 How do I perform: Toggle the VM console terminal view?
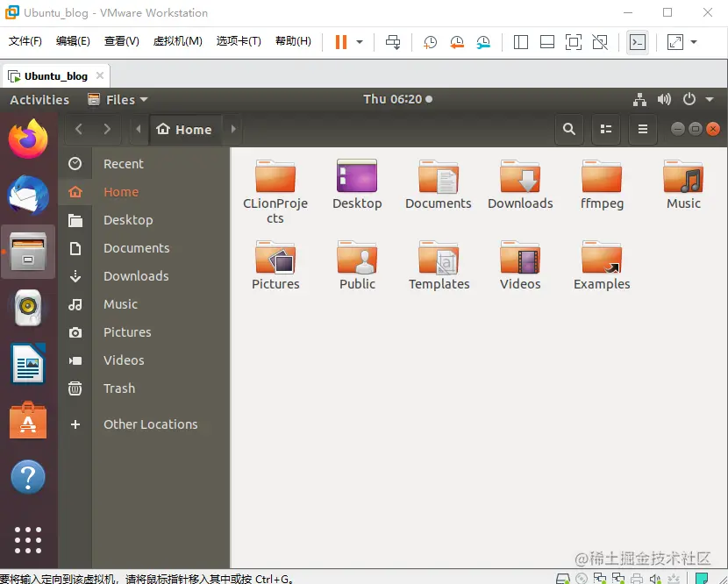[x=638, y=41]
